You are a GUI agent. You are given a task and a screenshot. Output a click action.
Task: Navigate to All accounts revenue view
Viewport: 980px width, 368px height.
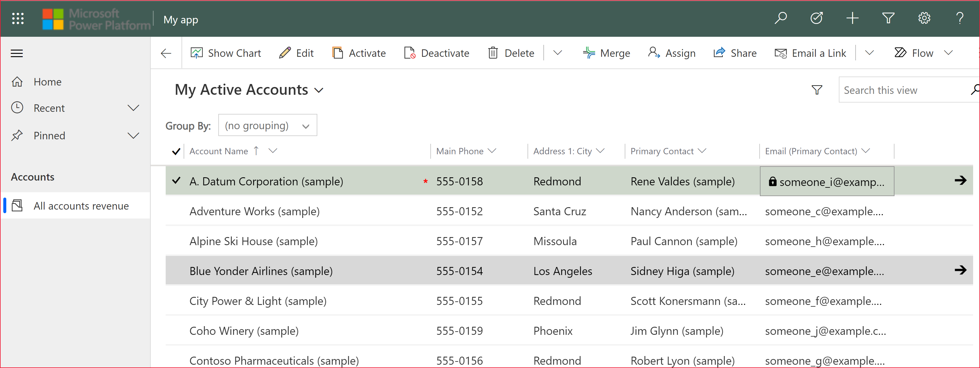click(x=81, y=206)
